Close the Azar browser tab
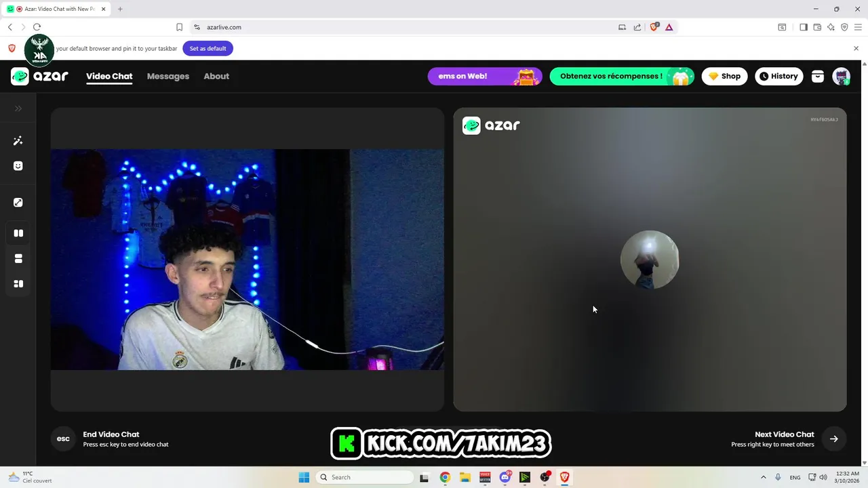The image size is (868, 488). click(103, 9)
